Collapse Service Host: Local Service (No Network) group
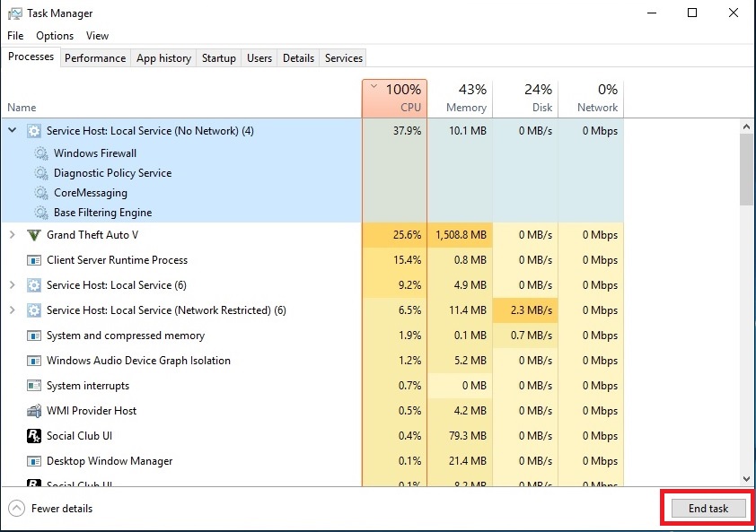 tap(13, 130)
